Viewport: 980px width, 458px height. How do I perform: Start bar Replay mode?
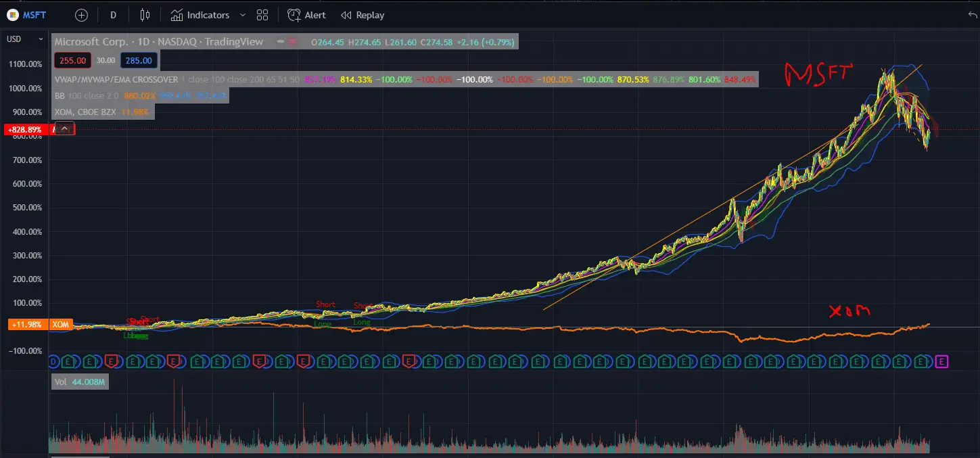click(x=363, y=15)
